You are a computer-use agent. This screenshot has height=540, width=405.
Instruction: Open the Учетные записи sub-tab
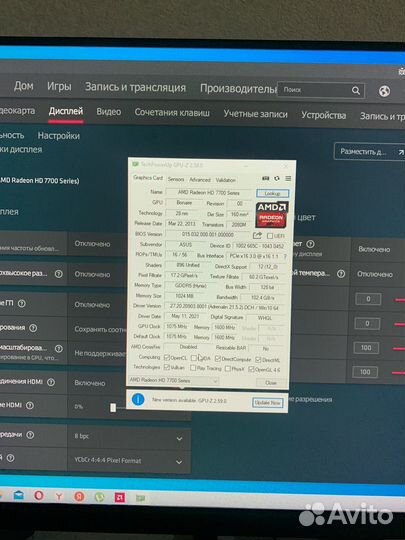[256, 114]
